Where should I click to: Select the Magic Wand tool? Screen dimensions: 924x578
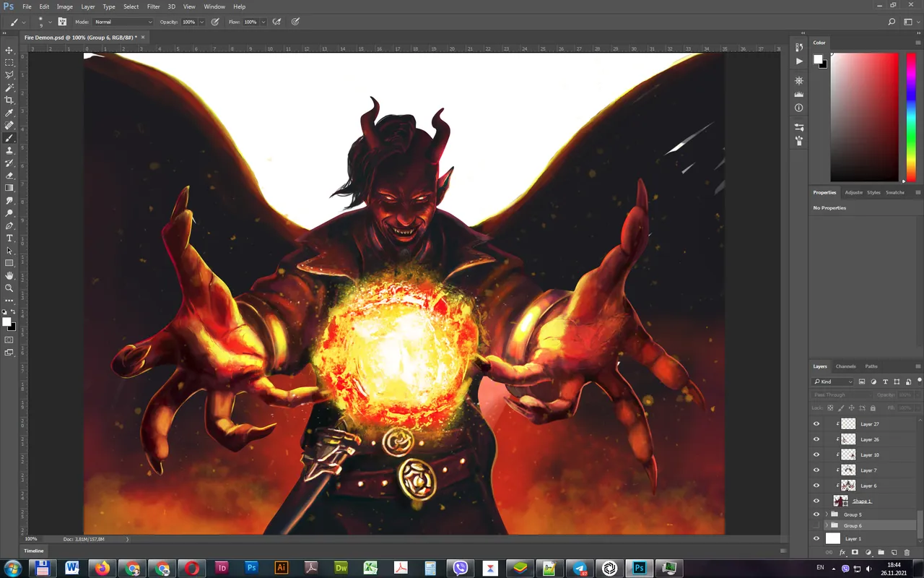[9, 87]
